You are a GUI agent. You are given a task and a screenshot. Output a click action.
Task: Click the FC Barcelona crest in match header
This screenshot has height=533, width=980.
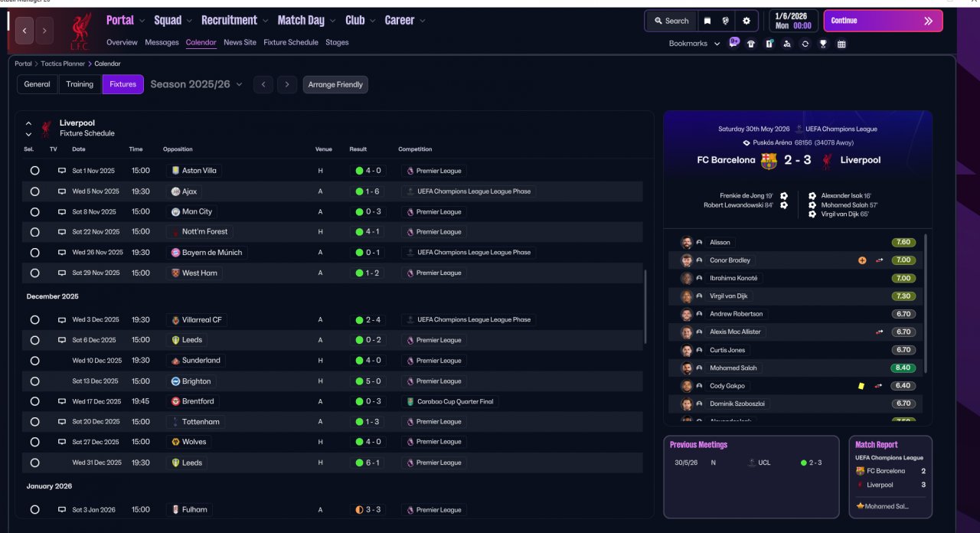coord(768,160)
